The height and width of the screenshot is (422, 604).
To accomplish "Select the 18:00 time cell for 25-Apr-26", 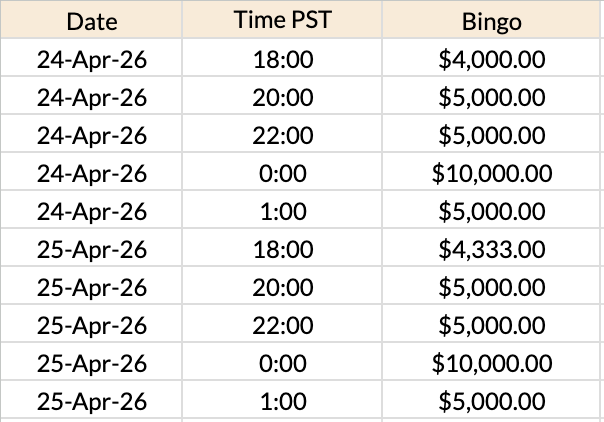I will [x=281, y=250].
